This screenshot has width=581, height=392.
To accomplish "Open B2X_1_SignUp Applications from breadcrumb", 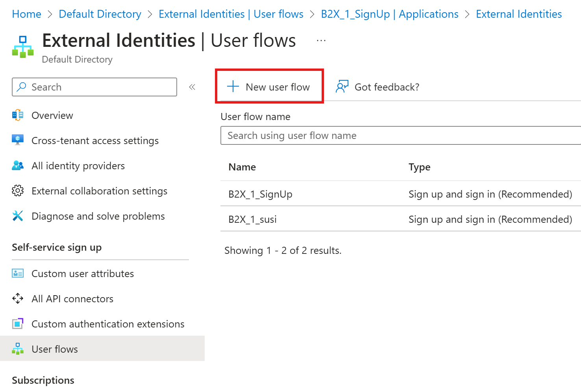I will (389, 14).
